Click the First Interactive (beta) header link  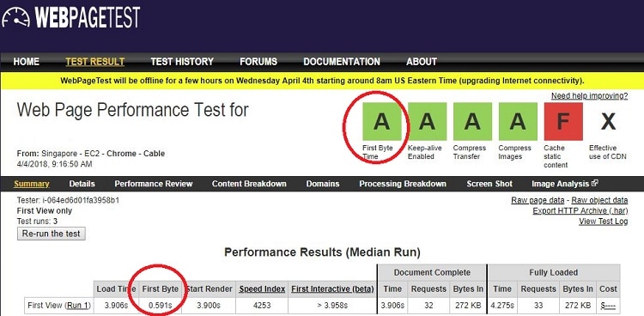[x=332, y=289]
